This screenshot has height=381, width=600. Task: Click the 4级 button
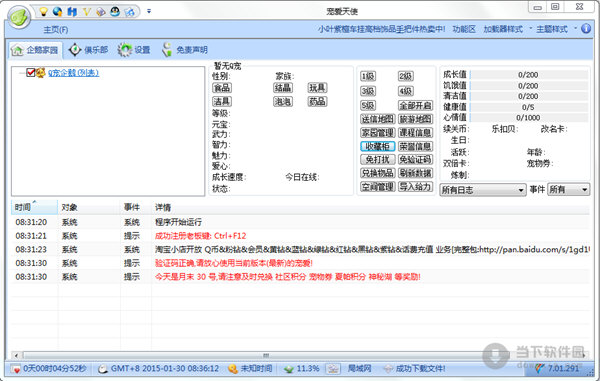click(406, 91)
